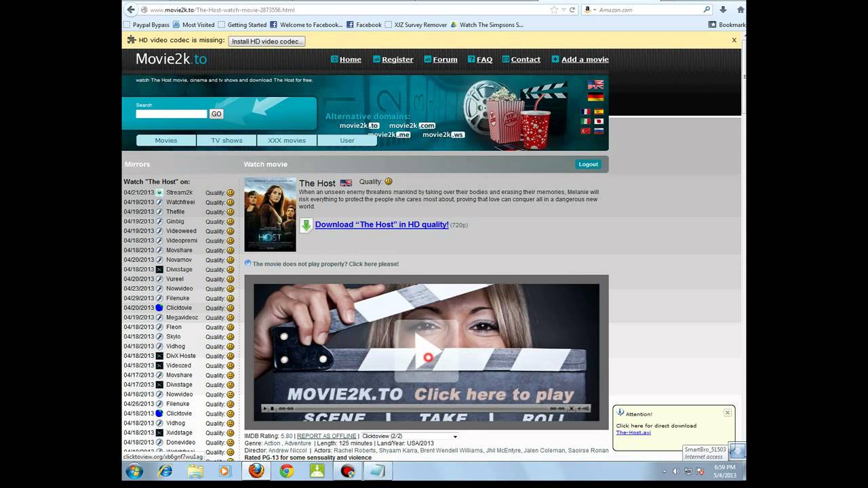
Task: Open the XJZ Survey Remover bookmark
Action: pos(416,25)
